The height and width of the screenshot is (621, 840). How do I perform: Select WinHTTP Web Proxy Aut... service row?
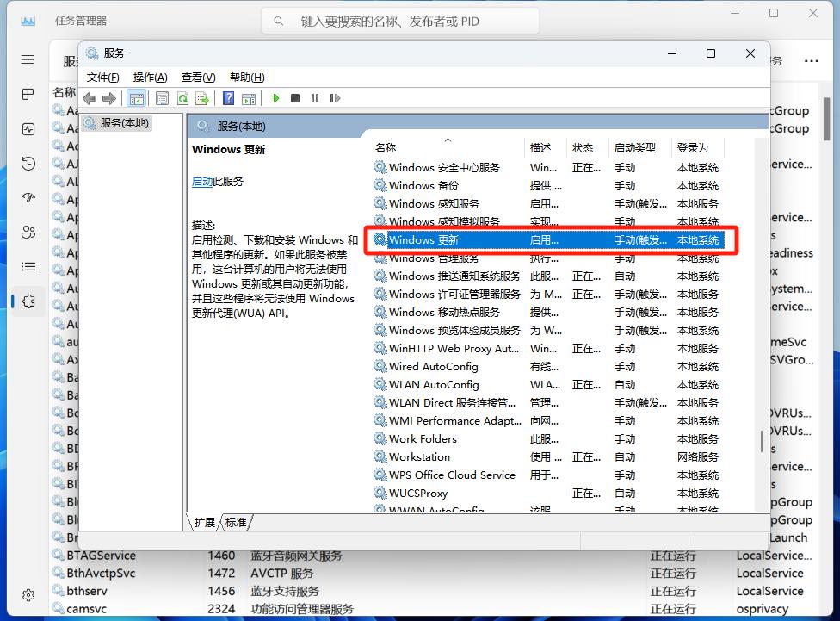tap(547, 349)
